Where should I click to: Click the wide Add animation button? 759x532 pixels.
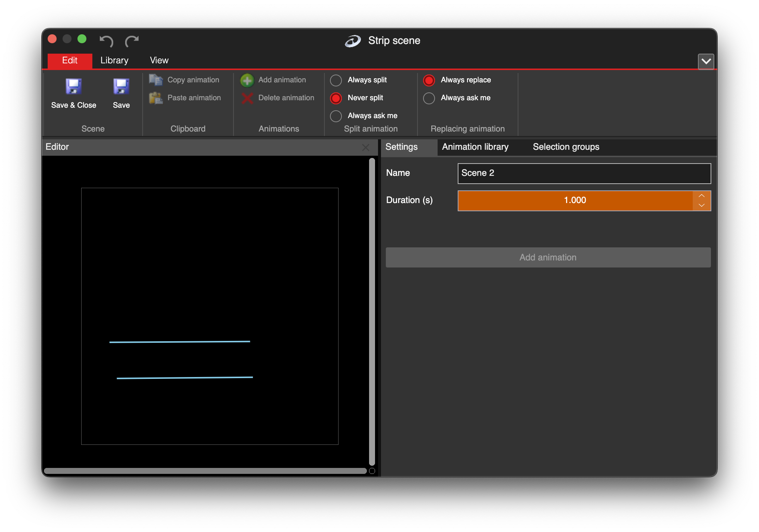(548, 257)
